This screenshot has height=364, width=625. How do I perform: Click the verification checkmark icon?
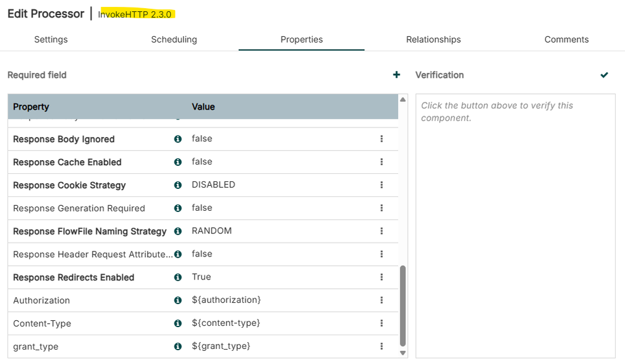(x=604, y=75)
